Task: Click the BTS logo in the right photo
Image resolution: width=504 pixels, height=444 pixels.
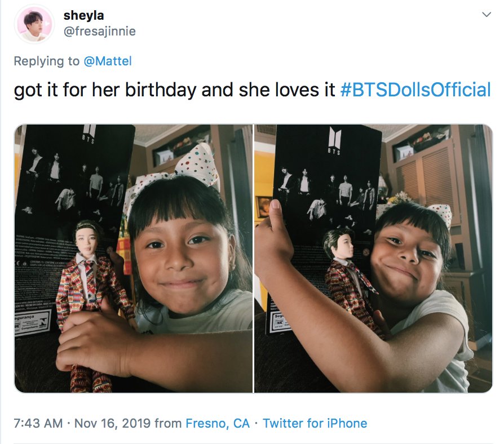Action: click(x=334, y=140)
